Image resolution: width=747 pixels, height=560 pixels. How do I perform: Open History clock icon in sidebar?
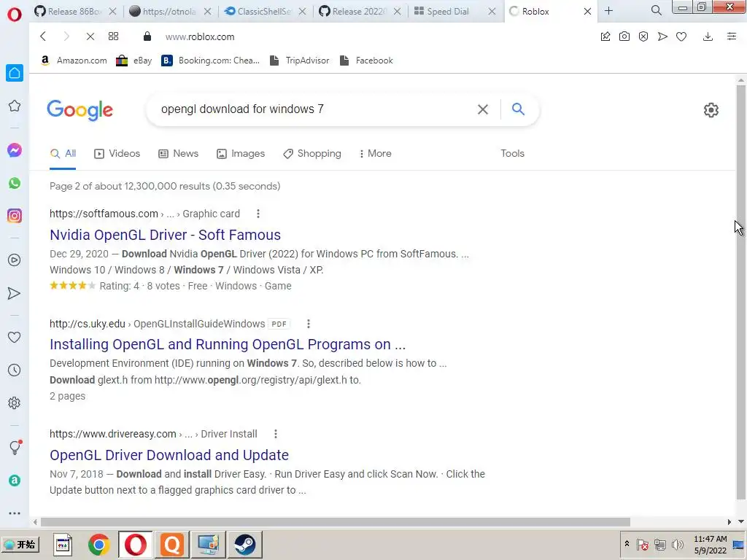(x=15, y=370)
